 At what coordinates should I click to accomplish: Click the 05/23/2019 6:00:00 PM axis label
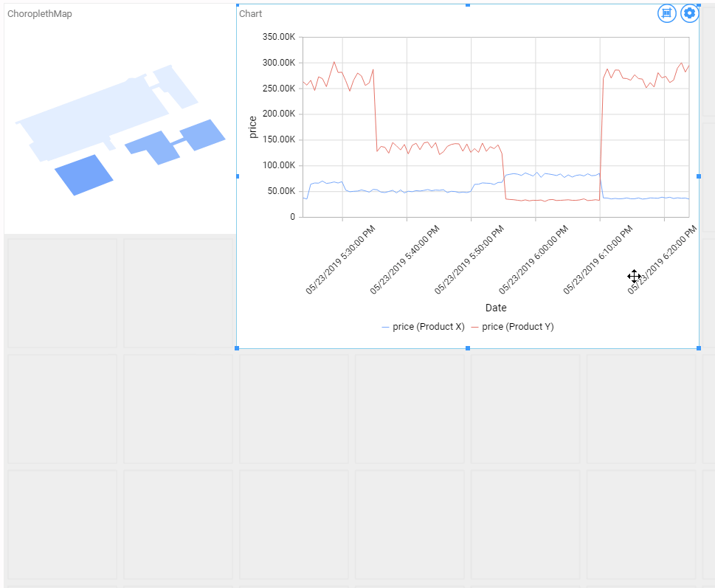(533, 260)
